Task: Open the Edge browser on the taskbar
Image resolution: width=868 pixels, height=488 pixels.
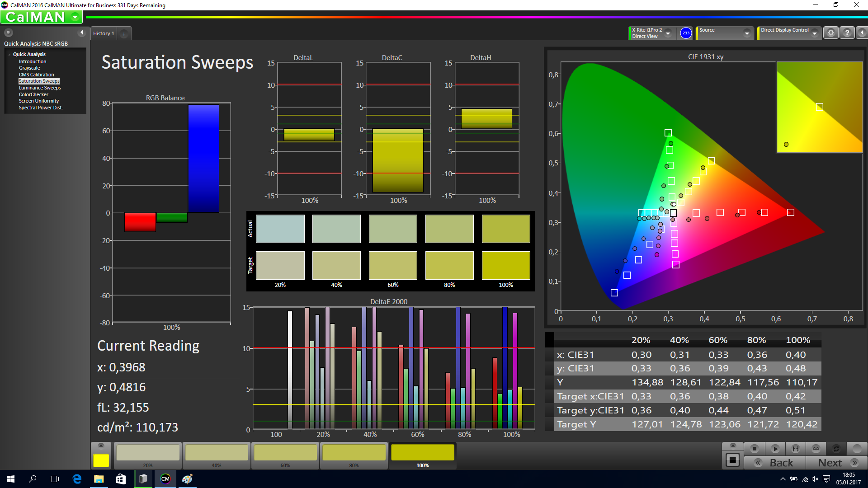Action: tap(77, 479)
